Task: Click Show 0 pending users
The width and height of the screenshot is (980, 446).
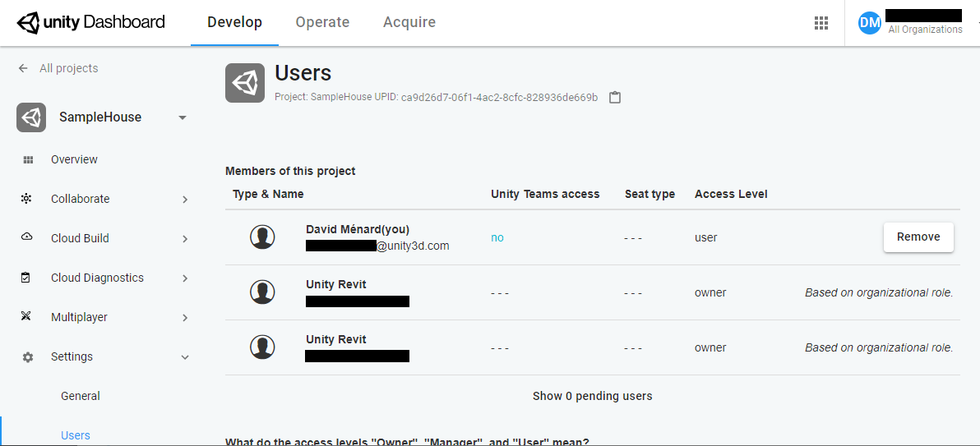Action: [x=593, y=396]
